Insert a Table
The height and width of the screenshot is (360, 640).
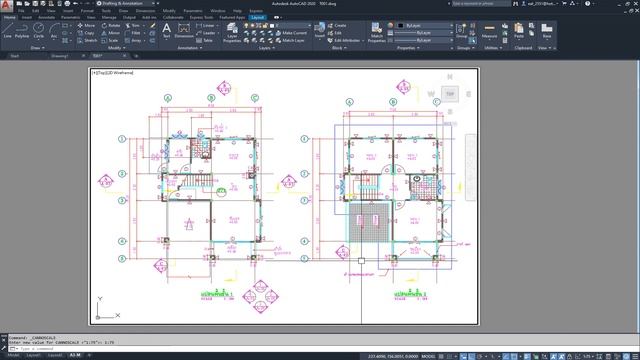(204, 40)
